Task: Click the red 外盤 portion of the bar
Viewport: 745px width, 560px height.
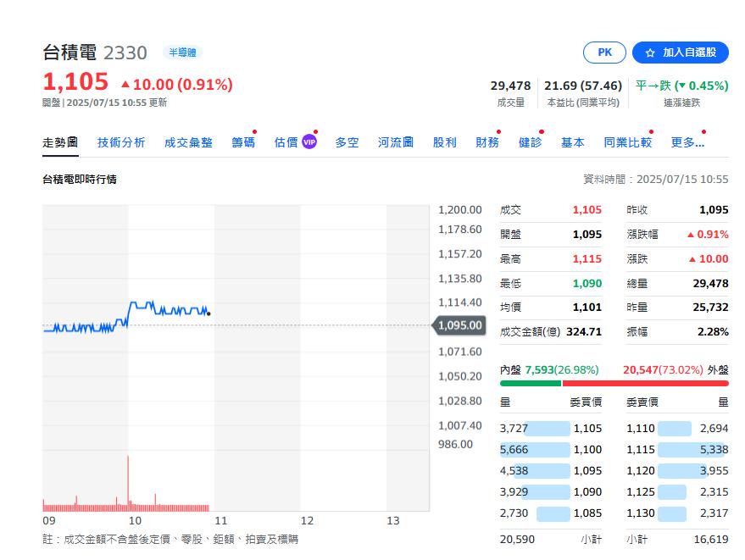Action: pyautogui.click(x=645, y=383)
